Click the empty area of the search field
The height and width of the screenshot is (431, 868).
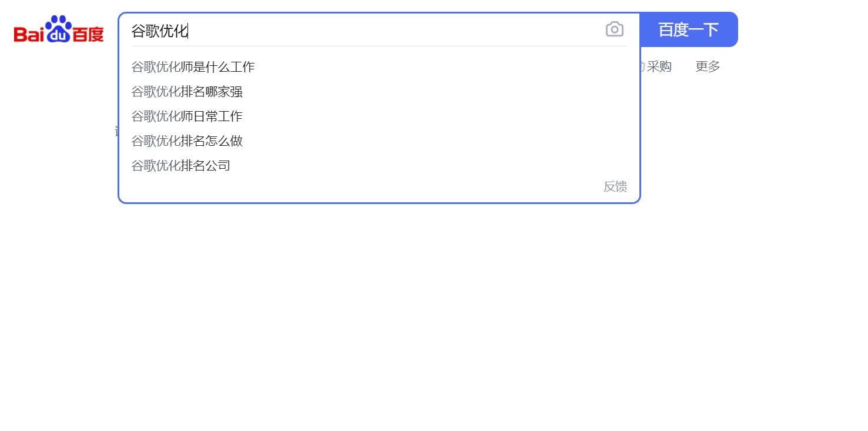pyautogui.click(x=394, y=29)
